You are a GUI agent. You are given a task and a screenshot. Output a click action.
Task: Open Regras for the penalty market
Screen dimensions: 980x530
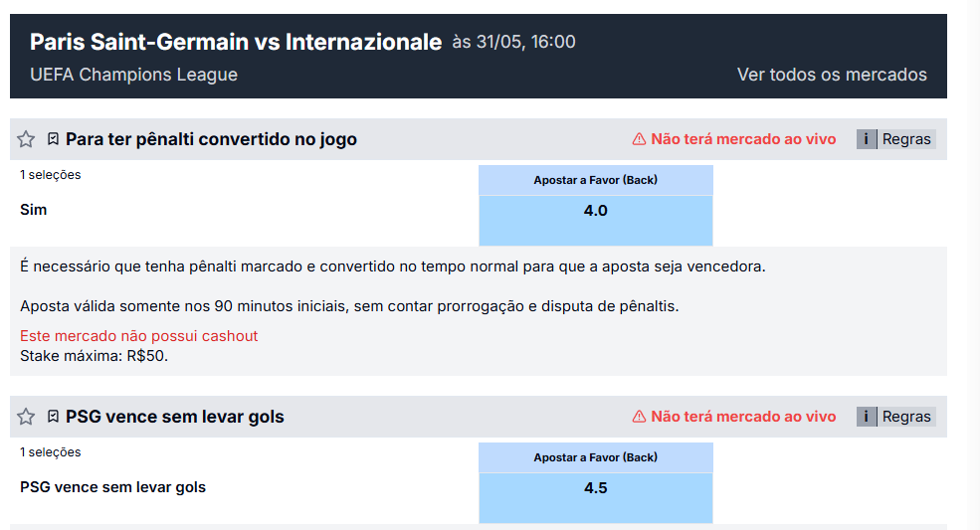pos(906,139)
